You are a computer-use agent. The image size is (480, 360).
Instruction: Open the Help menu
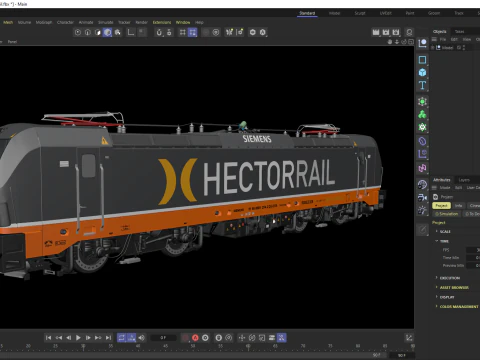199,22
